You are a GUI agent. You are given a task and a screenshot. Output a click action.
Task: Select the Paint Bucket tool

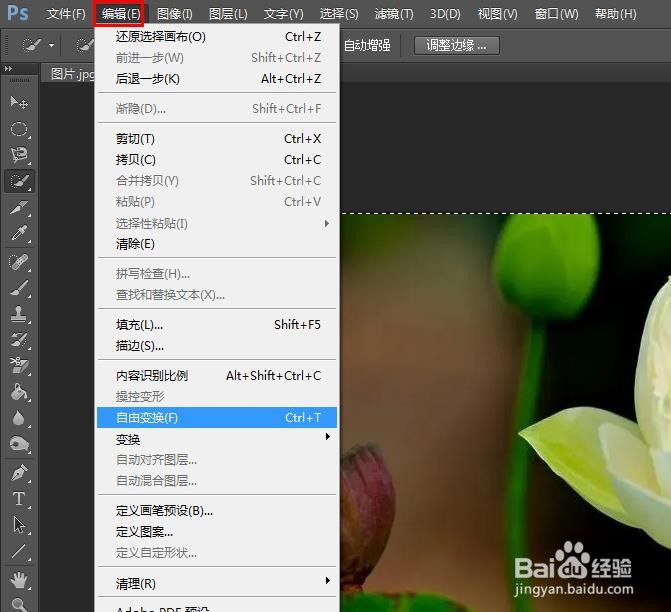(x=18, y=392)
